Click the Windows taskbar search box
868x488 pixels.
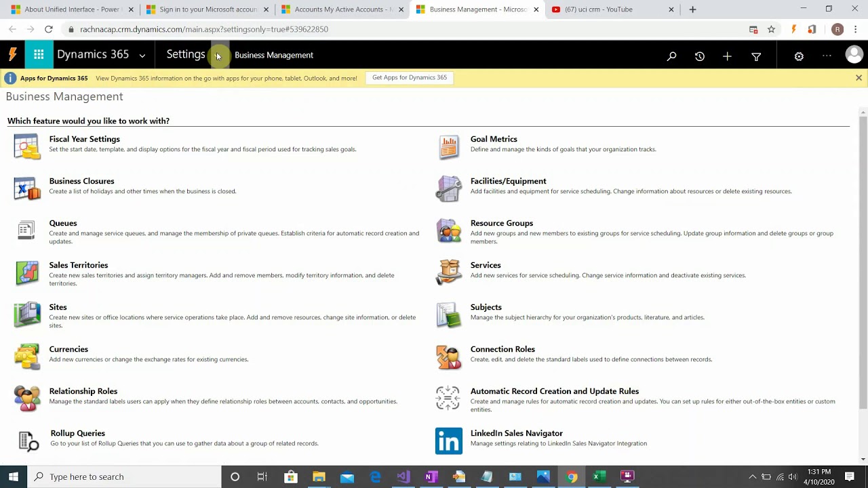click(x=125, y=476)
